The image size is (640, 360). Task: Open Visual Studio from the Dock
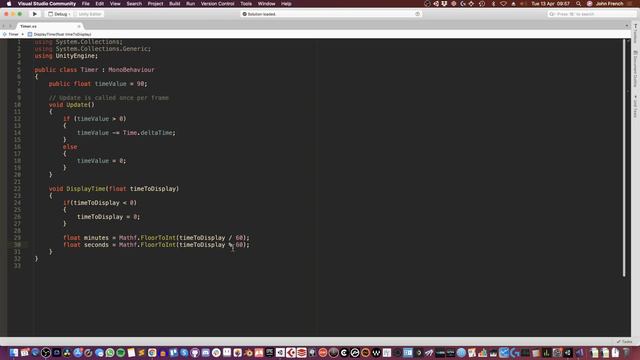tap(580, 353)
